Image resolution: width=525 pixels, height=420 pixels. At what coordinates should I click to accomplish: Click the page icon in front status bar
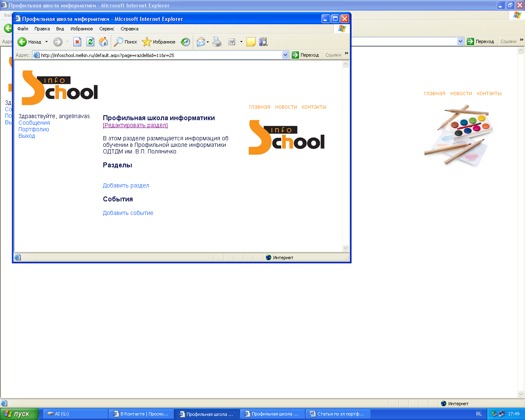click(18, 258)
